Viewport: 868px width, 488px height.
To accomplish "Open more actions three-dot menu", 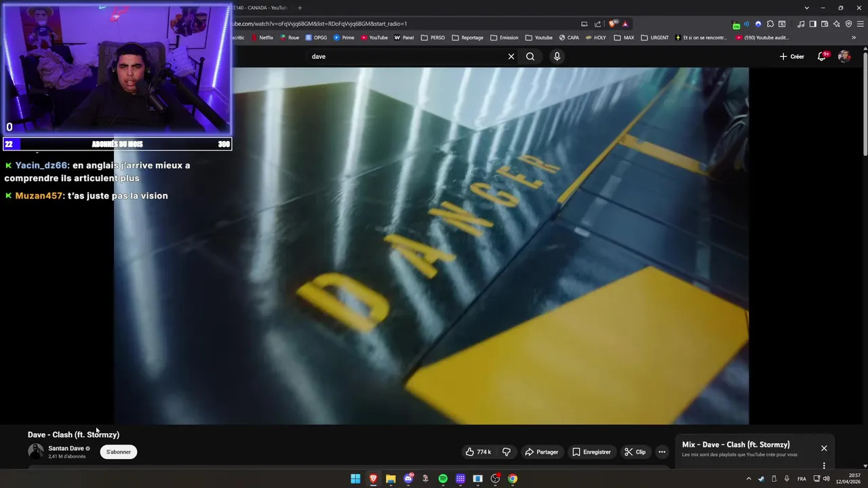I will pyautogui.click(x=662, y=452).
